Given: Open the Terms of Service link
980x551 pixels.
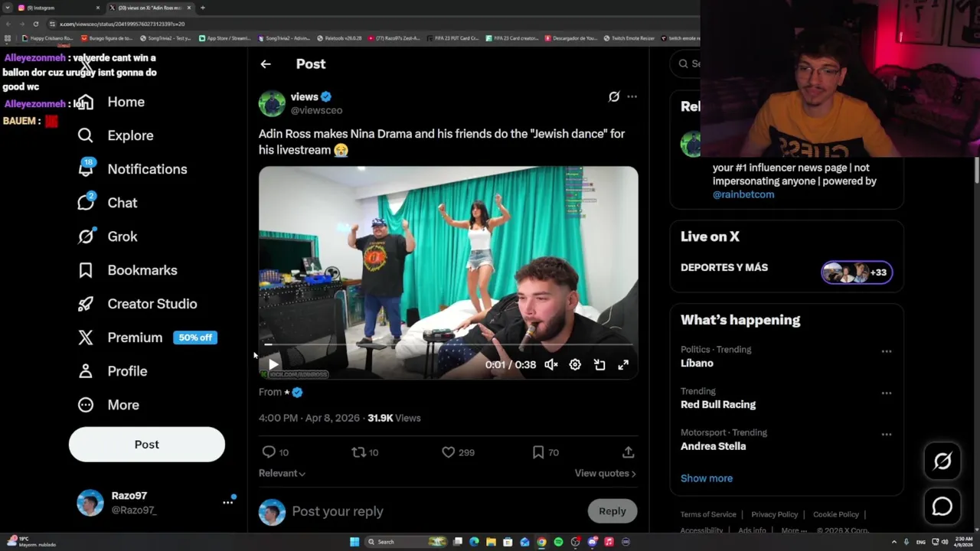Looking at the screenshot, I should 708,514.
